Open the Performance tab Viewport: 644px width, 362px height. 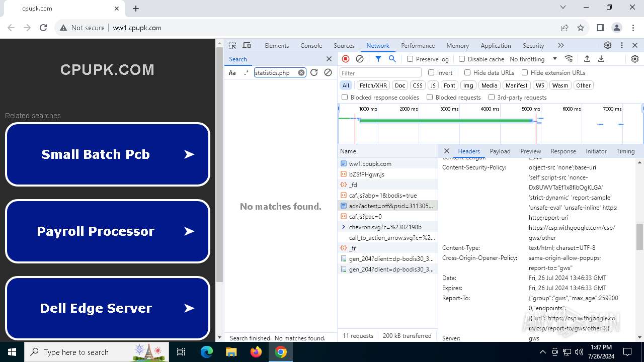click(418, 45)
